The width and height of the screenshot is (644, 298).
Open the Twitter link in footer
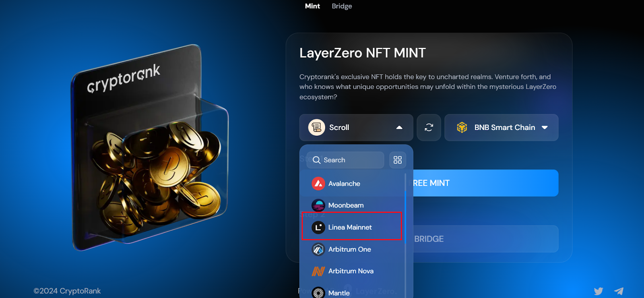(599, 291)
